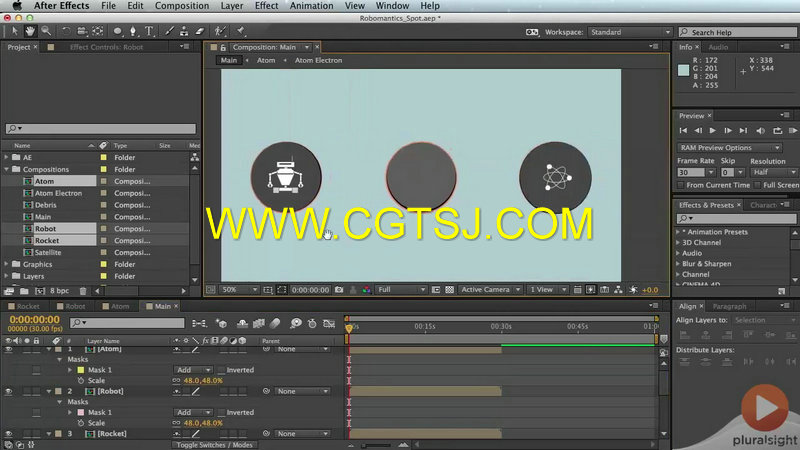The height and width of the screenshot is (450, 800).
Task: Select the Rotation tool
Action: 66,31
